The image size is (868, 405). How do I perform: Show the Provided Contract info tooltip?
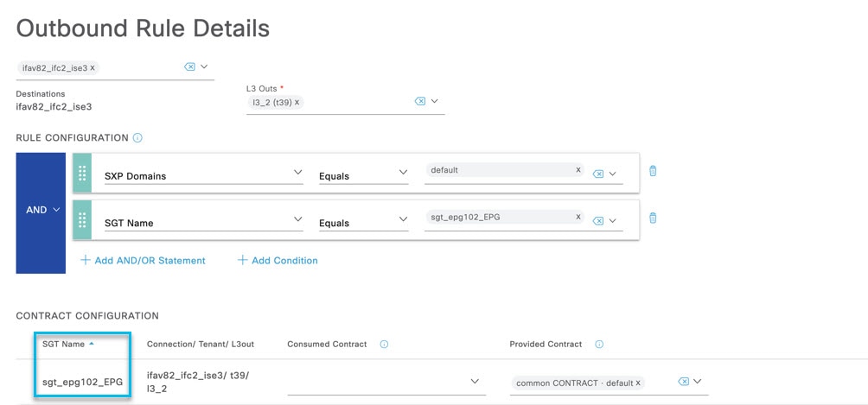[x=599, y=345]
